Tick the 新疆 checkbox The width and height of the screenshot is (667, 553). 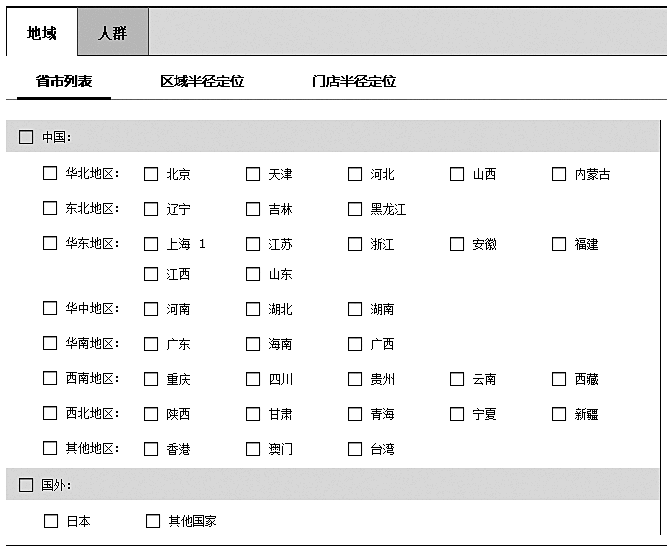click(x=559, y=414)
